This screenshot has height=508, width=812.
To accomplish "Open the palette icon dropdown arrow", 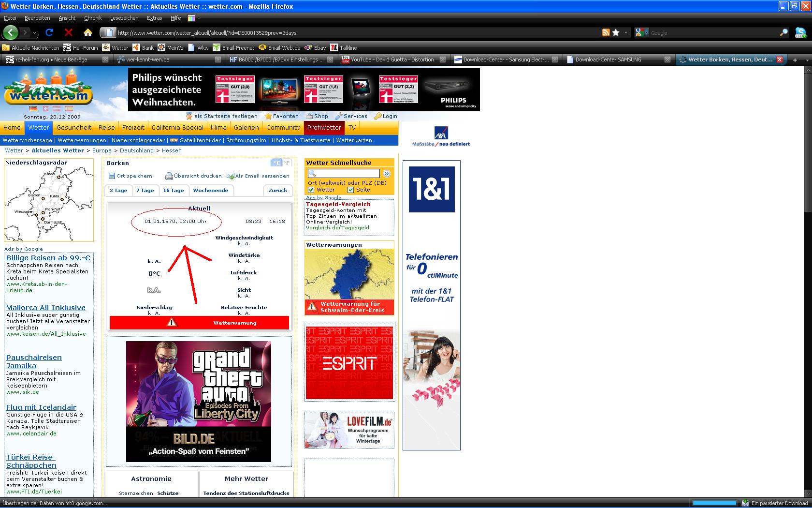I will [198, 18].
